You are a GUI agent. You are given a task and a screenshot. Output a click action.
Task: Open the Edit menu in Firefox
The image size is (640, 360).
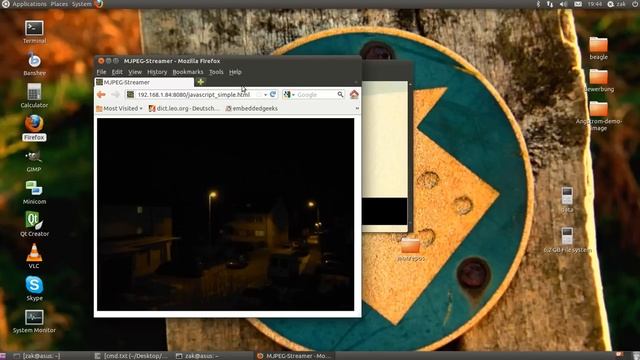(x=117, y=72)
